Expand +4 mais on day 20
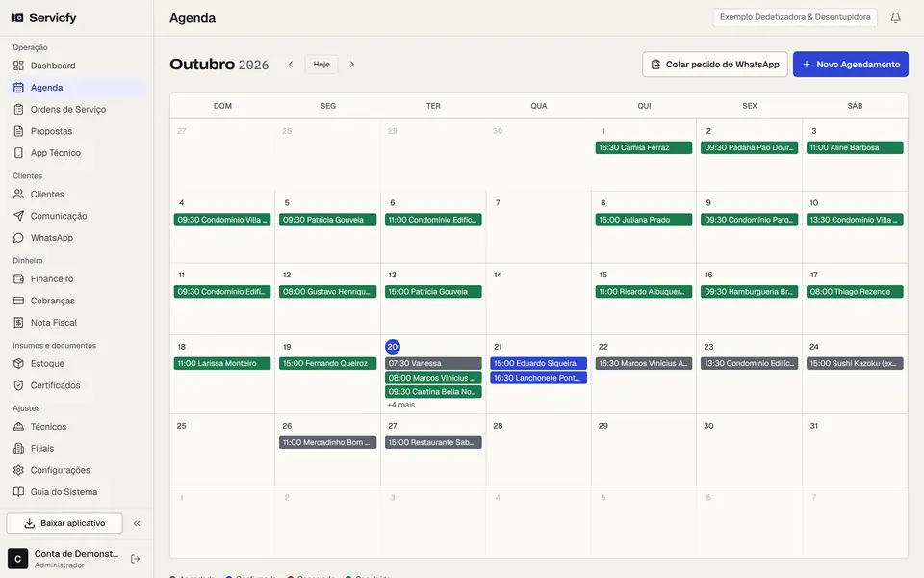924x578 pixels. (x=400, y=405)
